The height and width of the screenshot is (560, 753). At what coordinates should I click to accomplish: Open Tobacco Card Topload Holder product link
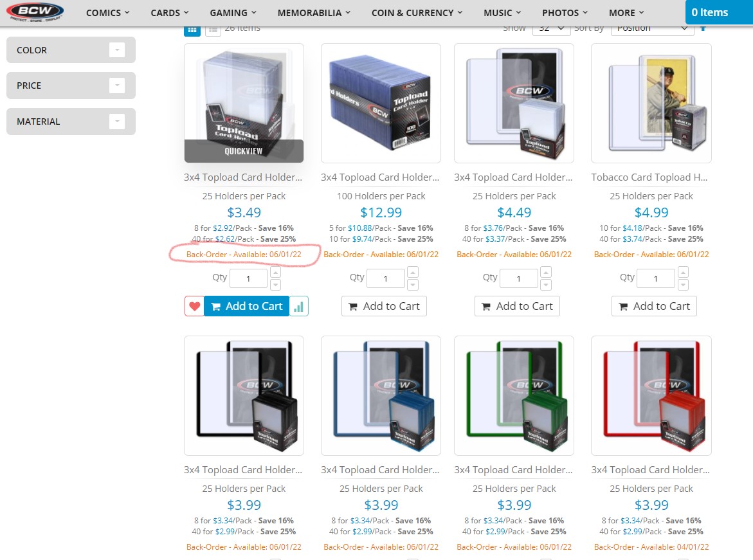coord(649,177)
